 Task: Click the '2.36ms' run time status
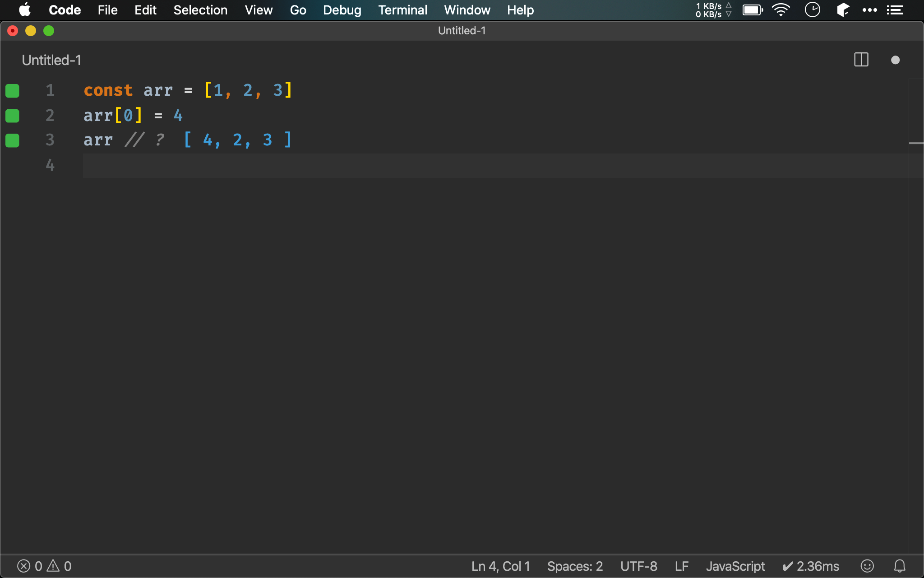(811, 566)
